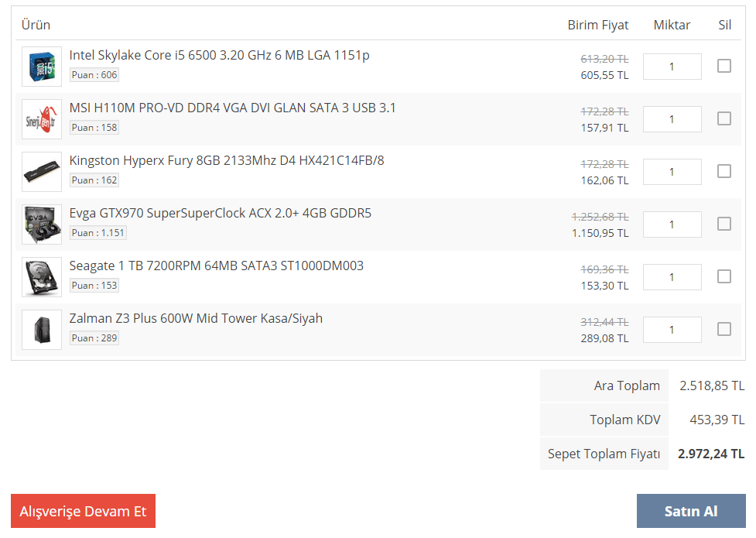Click the 289,08 TL discounted price
756x538 pixels.
(604, 338)
